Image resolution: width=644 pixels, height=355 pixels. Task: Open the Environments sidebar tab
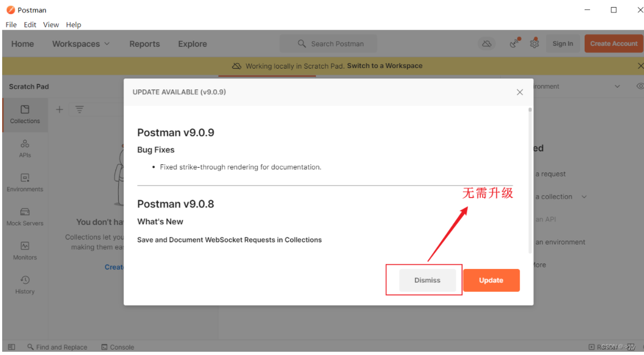(25, 182)
